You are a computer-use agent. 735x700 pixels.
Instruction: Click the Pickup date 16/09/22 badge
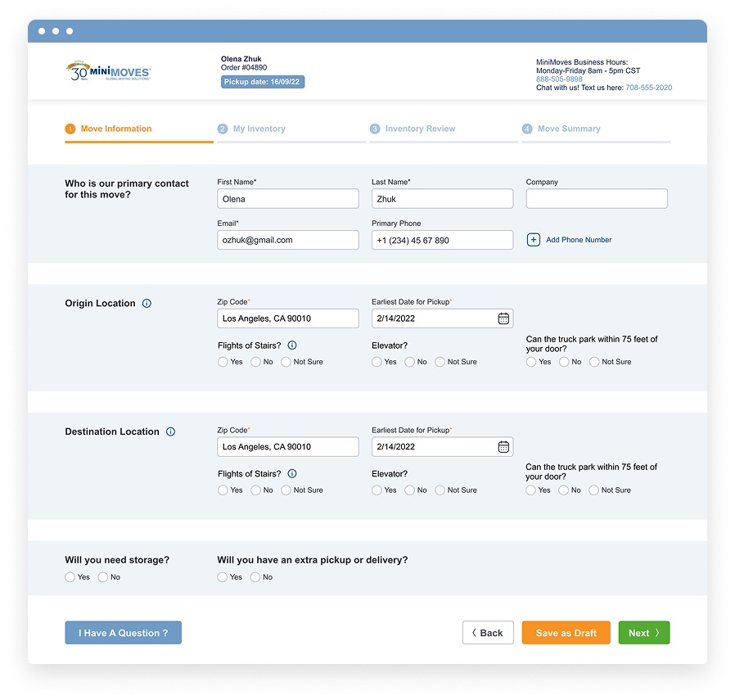263,82
